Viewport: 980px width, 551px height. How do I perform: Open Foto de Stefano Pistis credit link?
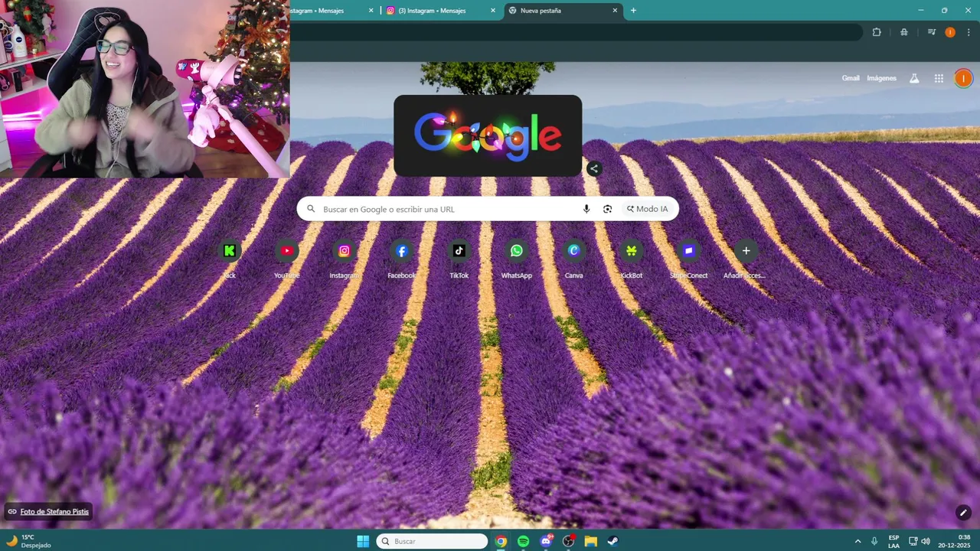54,511
